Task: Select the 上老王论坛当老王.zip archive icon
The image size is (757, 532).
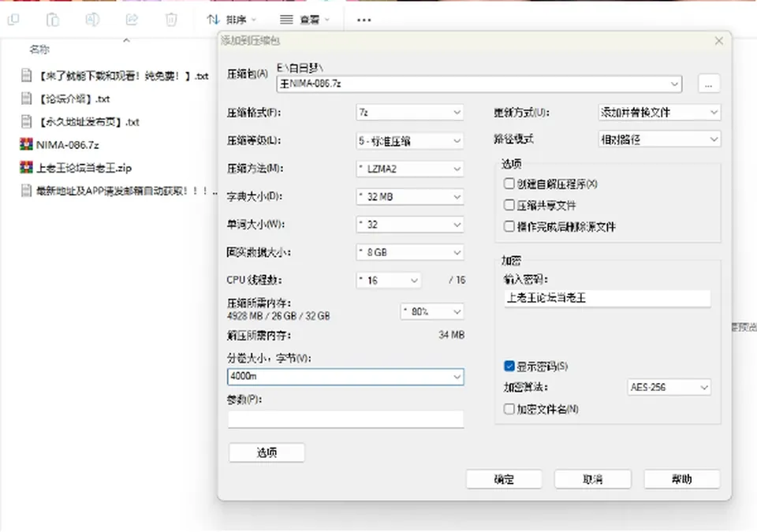Action: click(x=26, y=168)
